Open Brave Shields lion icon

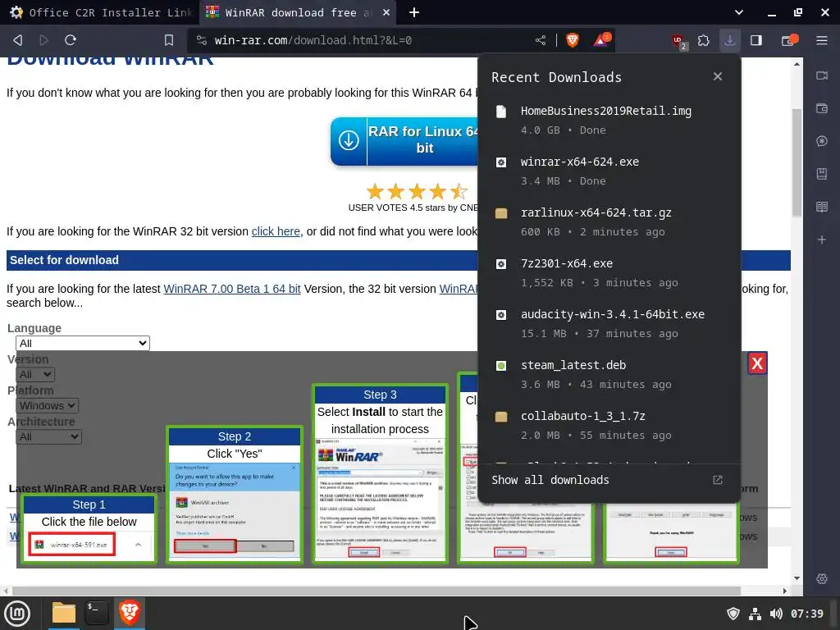click(x=572, y=40)
